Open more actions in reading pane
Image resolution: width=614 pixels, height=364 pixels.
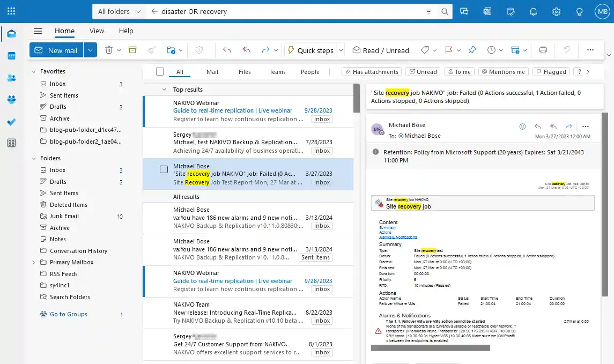click(x=586, y=127)
